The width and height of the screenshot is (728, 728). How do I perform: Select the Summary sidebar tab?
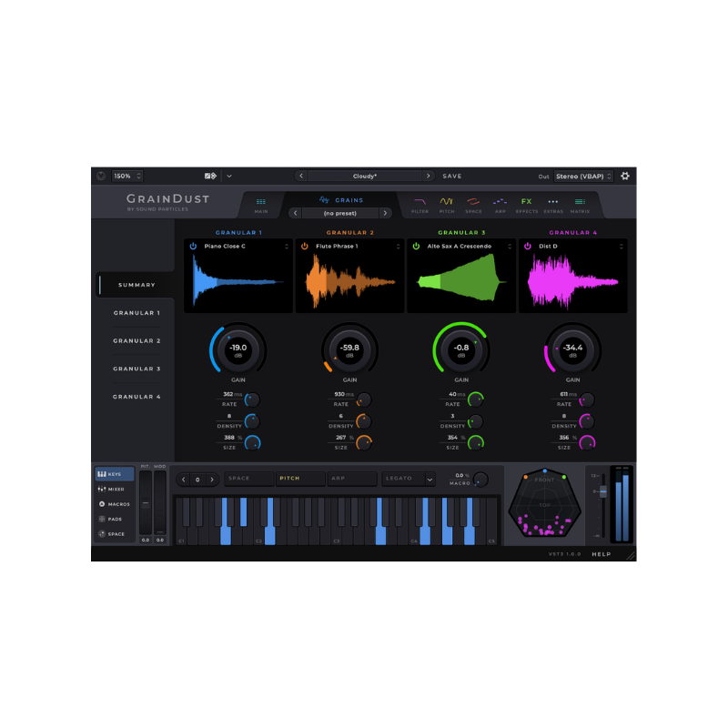[136, 285]
